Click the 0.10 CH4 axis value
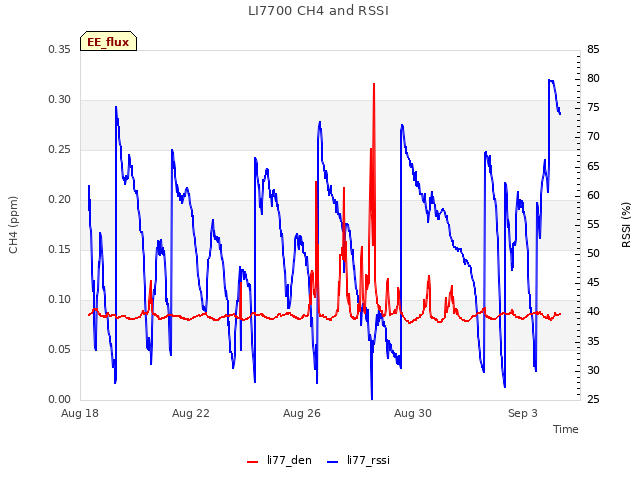 pyautogui.click(x=60, y=300)
